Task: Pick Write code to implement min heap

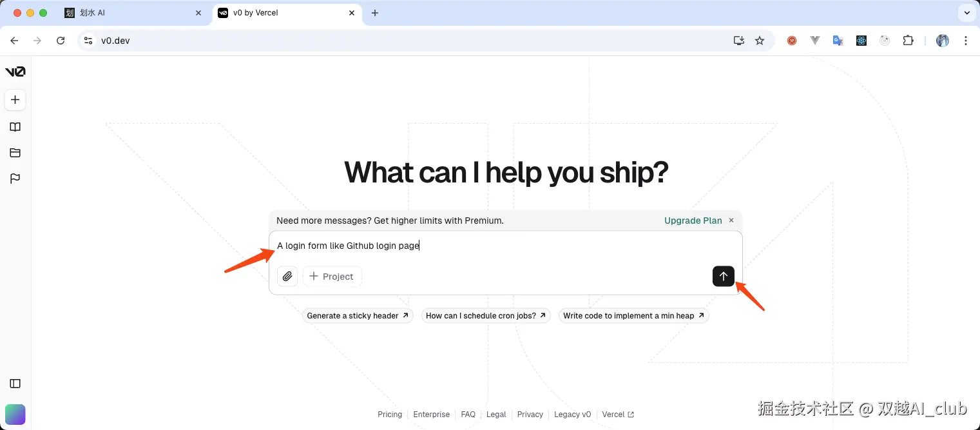Action: tap(633, 316)
